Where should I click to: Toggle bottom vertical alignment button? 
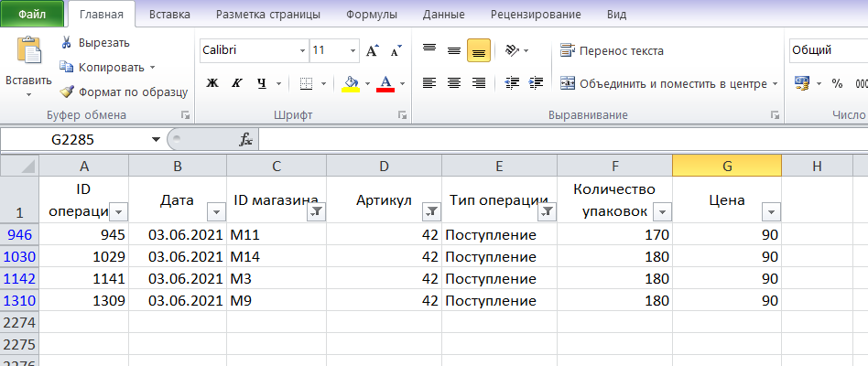[478, 51]
